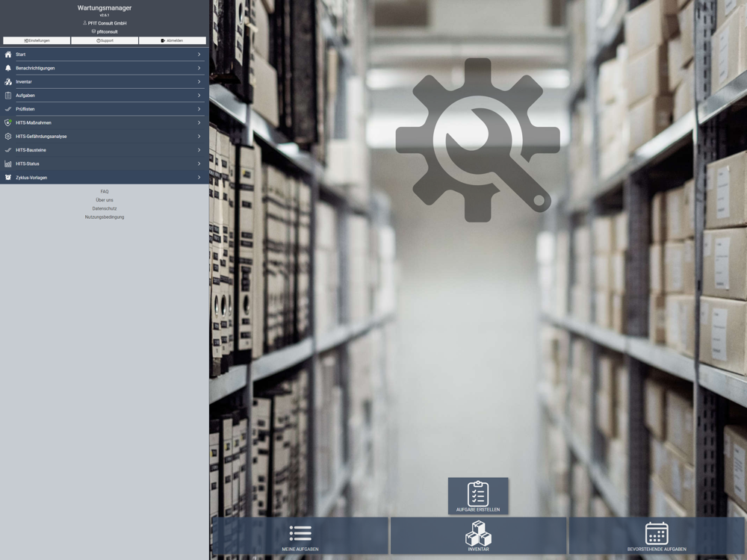Click the stacked boxes icon in the sidebar
Viewport: 747px width, 560px height.
[8, 82]
